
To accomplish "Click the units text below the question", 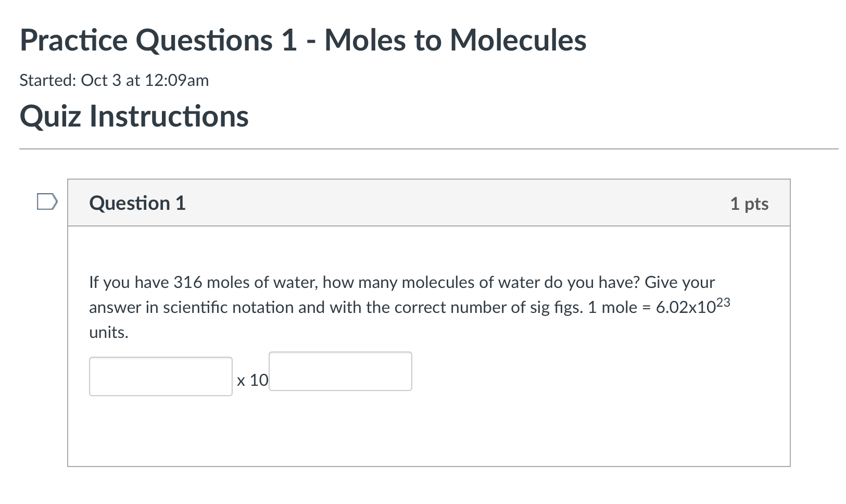I will 107,332.
